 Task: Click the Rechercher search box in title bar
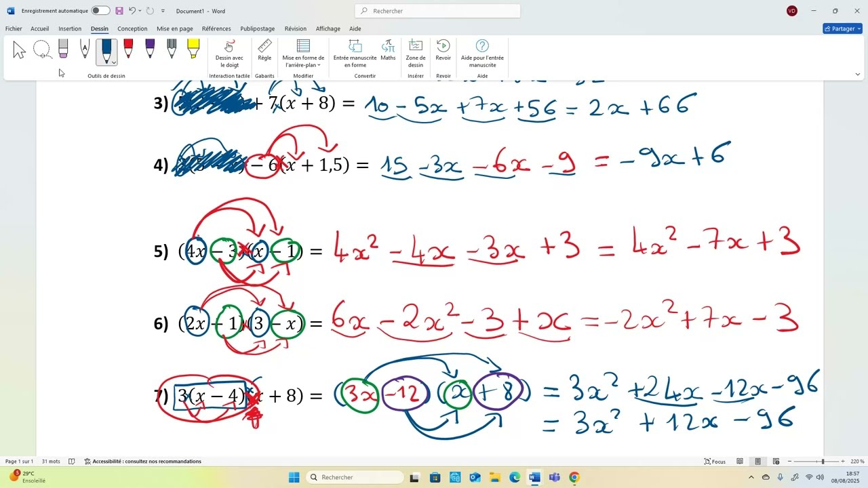[x=437, y=11]
